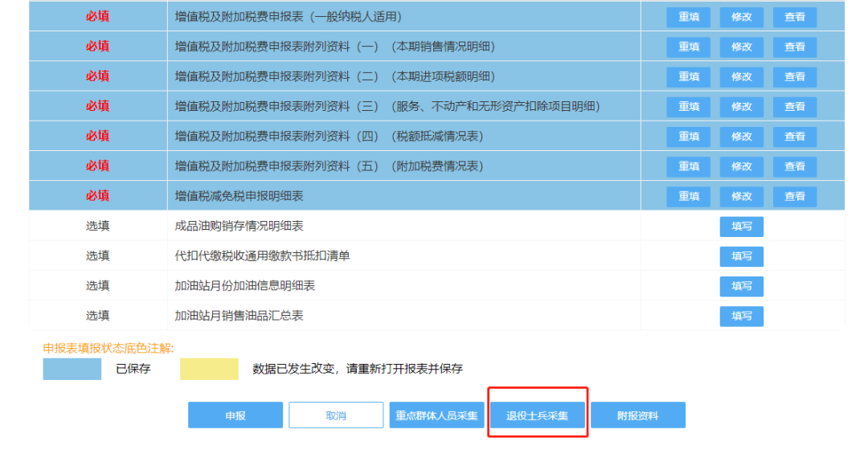Screen dimensions: 868x458
Task: Select text 增值税减免税申报明细表
Action: 240,196
